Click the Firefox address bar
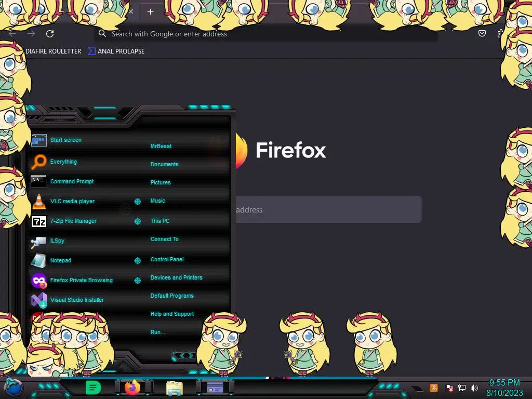This screenshot has width=532, height=399. [265, 34]
